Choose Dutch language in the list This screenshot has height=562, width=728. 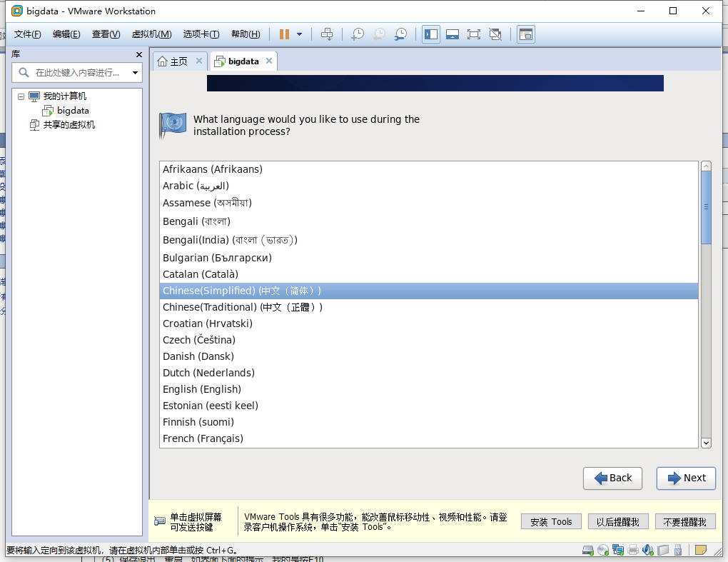tap(428, 373)
